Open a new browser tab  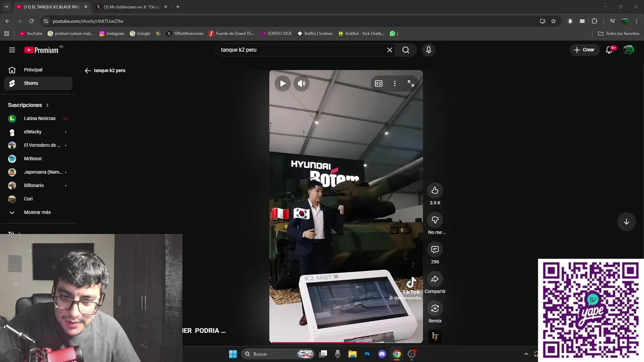(178, 7)
